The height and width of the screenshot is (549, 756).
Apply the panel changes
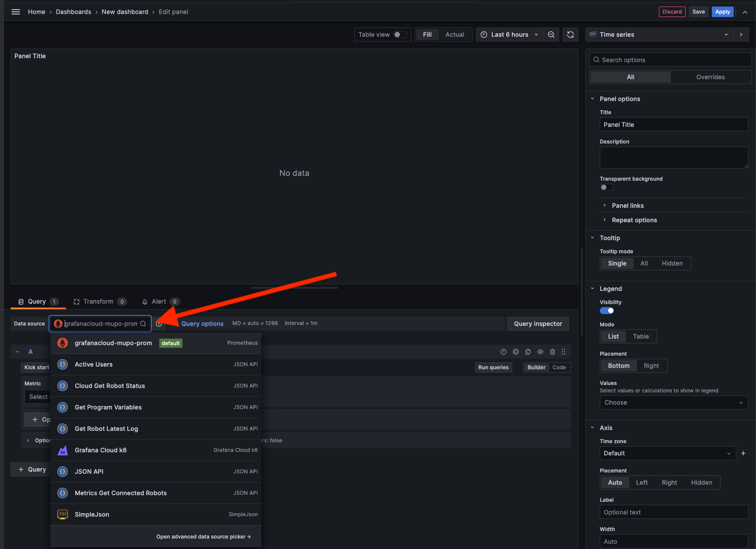(x=723, y=12)
